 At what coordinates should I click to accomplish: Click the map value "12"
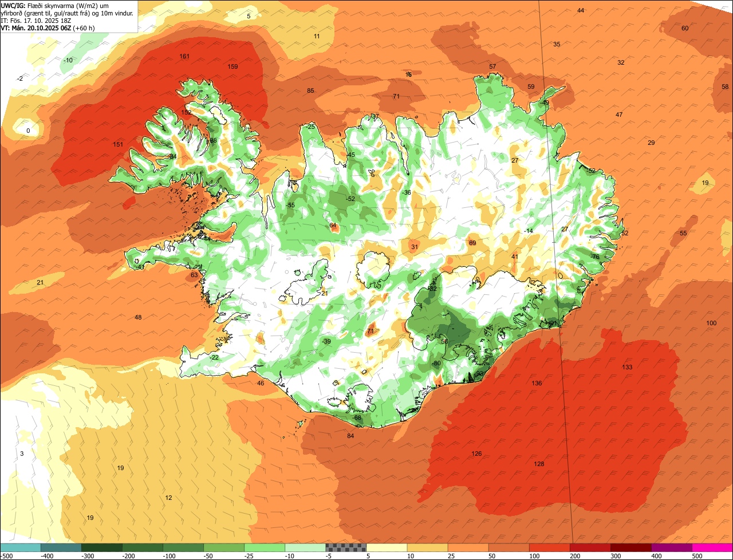(x=168, y=498)
